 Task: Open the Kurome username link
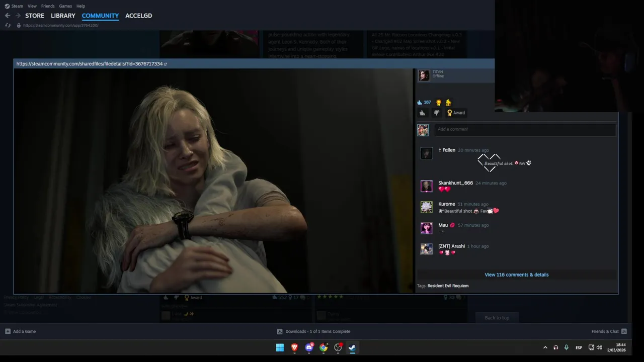446,204
